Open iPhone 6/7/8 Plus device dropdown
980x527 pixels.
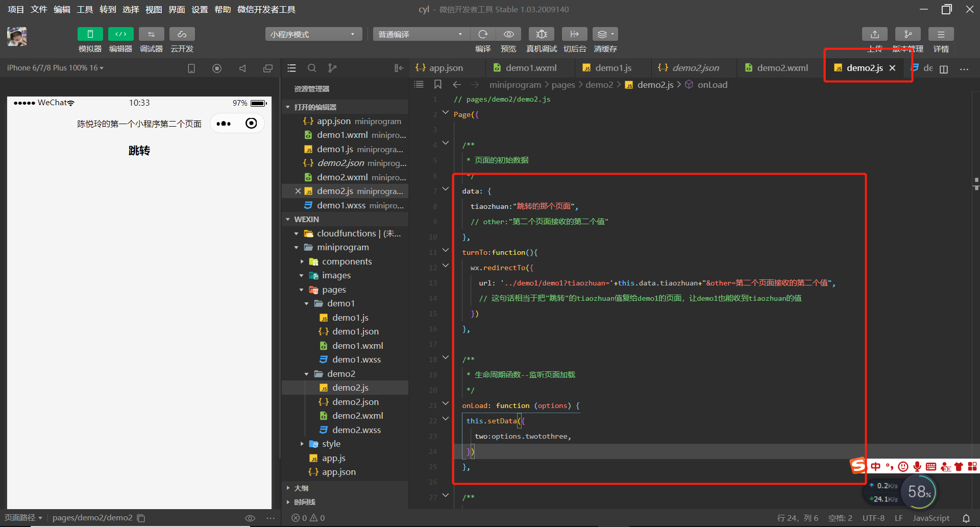tap(55, 68)
